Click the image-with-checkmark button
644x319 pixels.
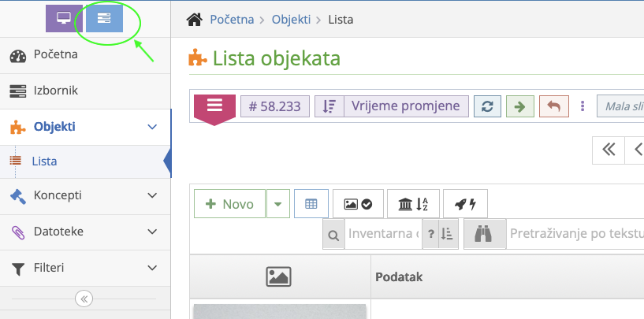point(358,204)
